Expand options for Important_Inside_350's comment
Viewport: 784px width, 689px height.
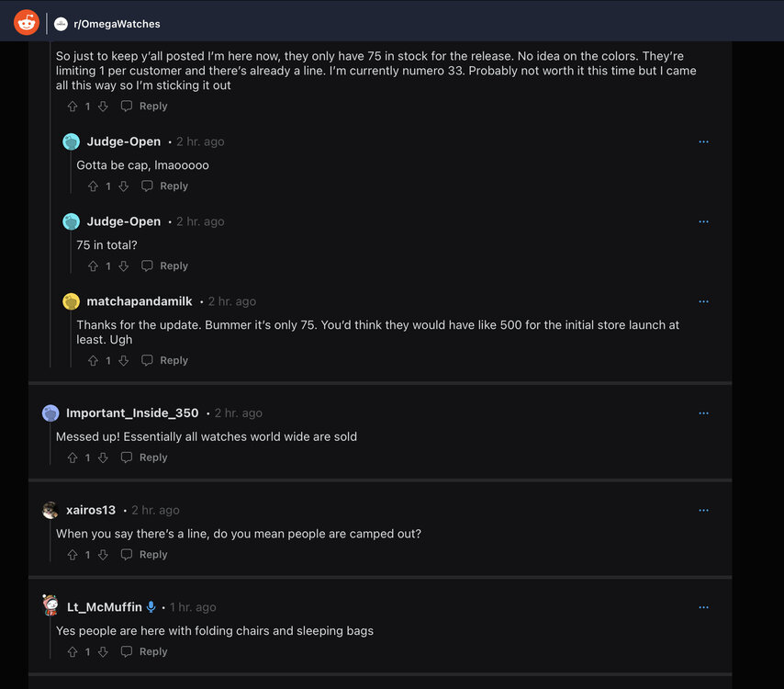pyautogui.click(x=703, y=413)
